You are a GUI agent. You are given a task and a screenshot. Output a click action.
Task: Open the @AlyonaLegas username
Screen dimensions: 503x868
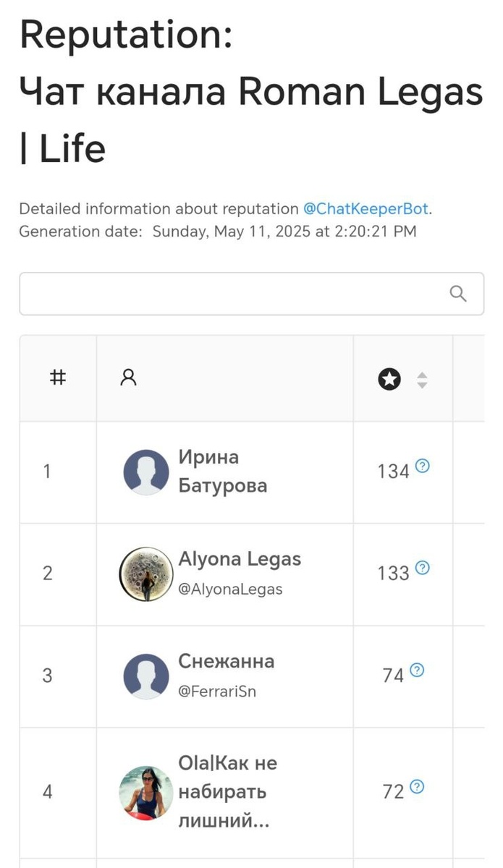(230, 590)
